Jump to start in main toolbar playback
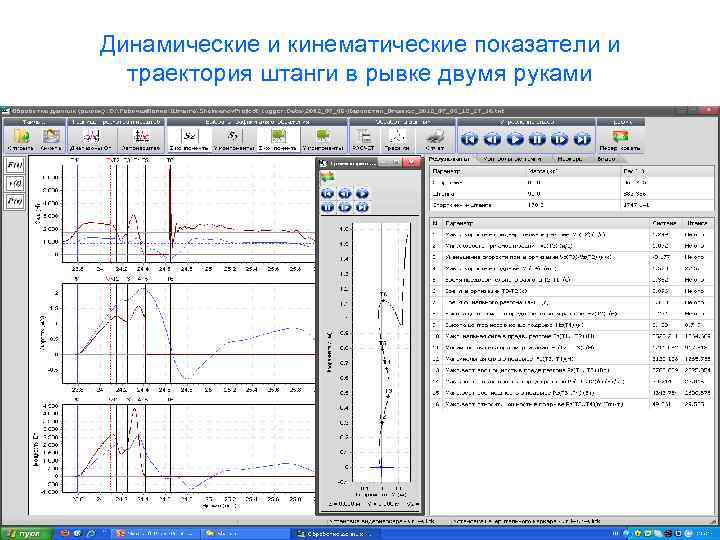The height and width of the screenshot is (540, 720). coord(469,139)
